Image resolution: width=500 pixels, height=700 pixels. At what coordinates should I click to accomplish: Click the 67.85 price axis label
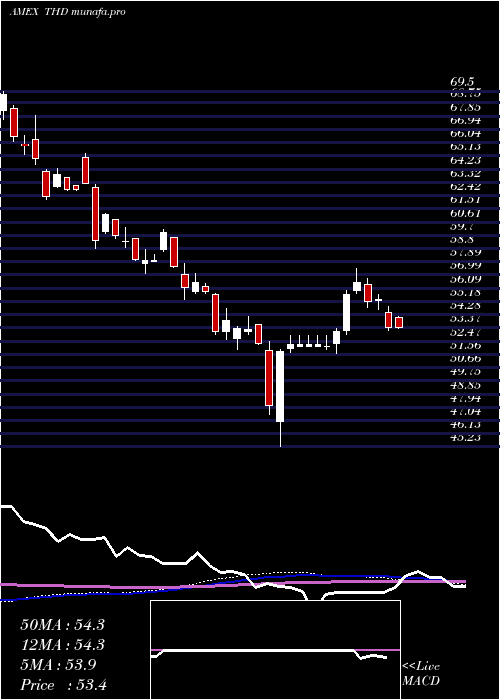click(466, 107)
